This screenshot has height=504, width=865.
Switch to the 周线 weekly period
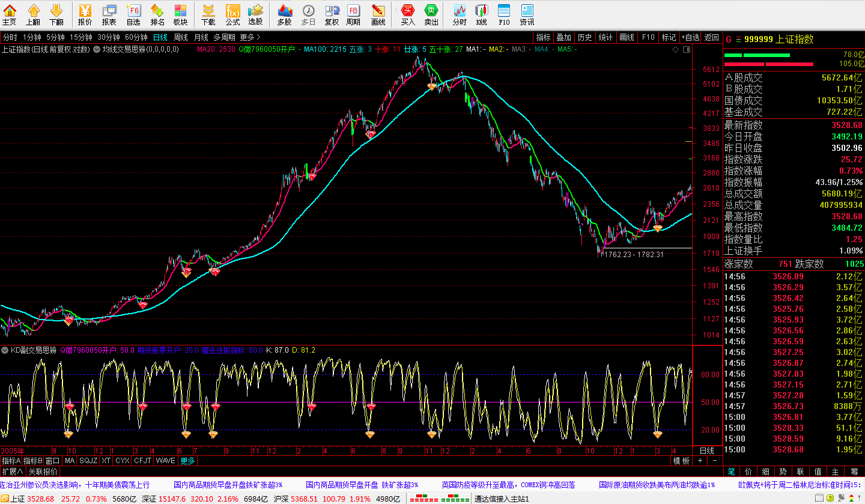[180, 37]
